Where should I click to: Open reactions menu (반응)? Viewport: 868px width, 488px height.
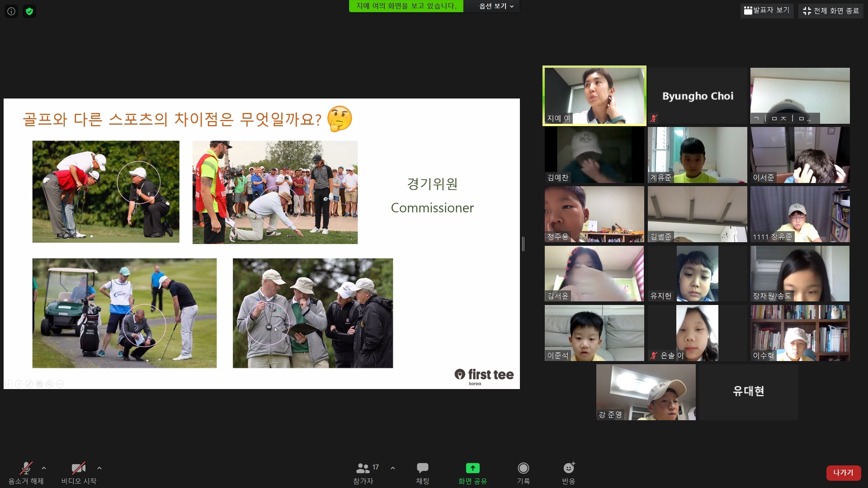568,473
